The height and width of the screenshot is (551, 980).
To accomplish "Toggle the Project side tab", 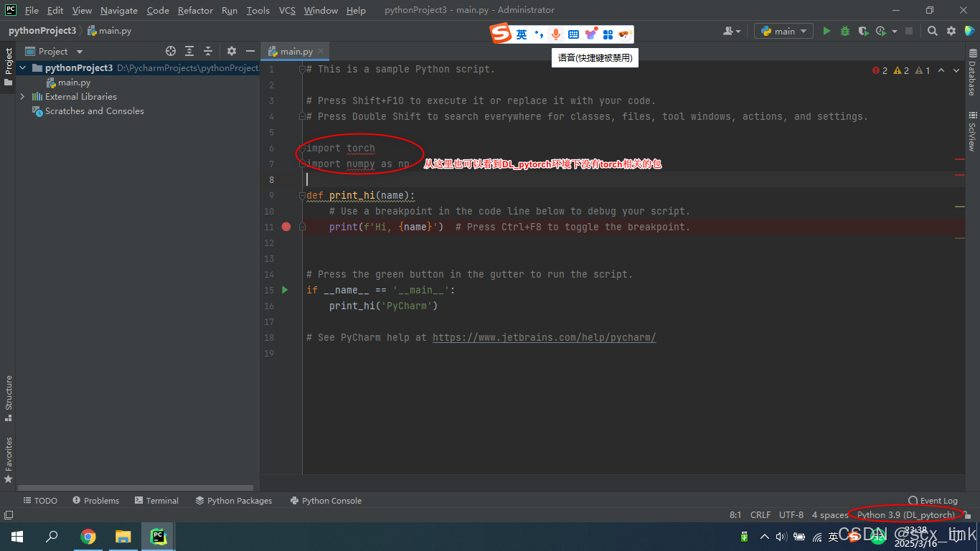I will pyautogui.click(x=9, y=67).
